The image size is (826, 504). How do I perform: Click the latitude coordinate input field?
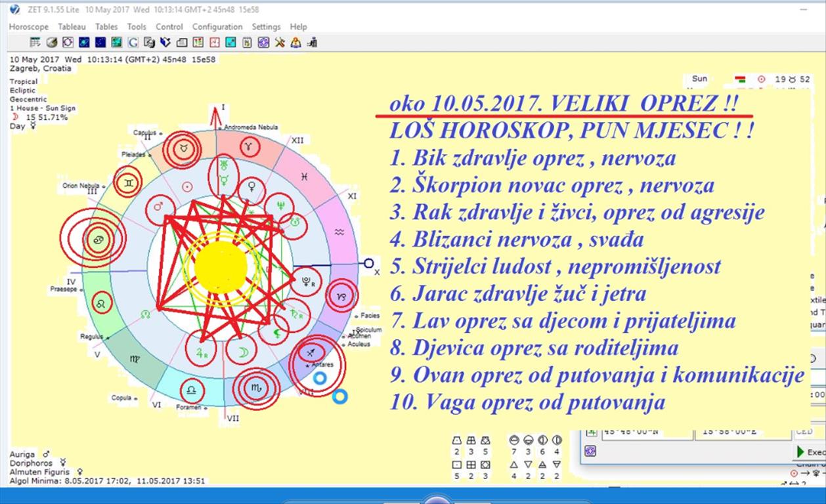click(x=647, y=432)
